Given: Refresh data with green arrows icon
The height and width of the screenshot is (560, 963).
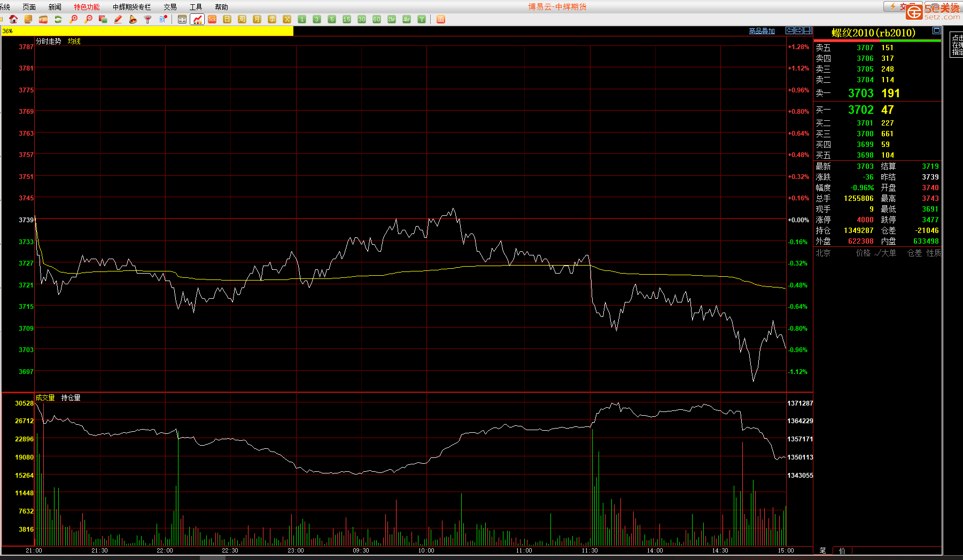Looking at the screenshot, I should [58, 19].
